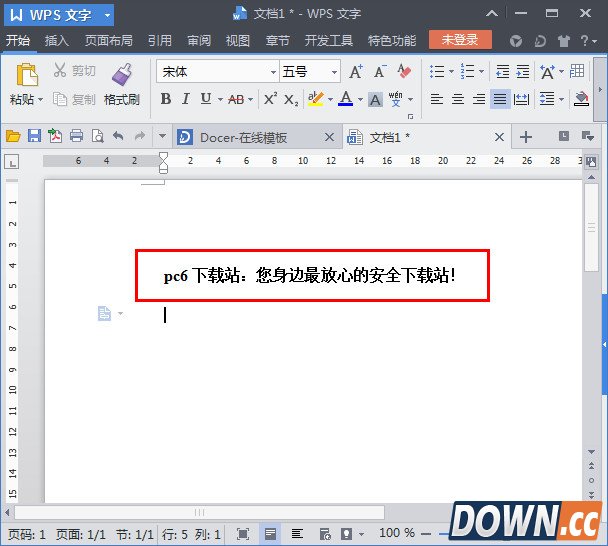Open the 特色功能 tab
The height and width of the screenshot is (546, 608).
(x=392, y=41)
